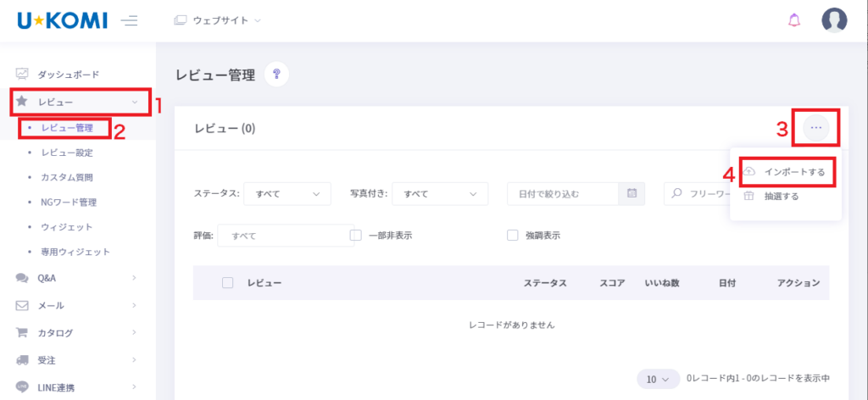
Task: Tick the select-all checkbox in table header
Action: point(227,282)
